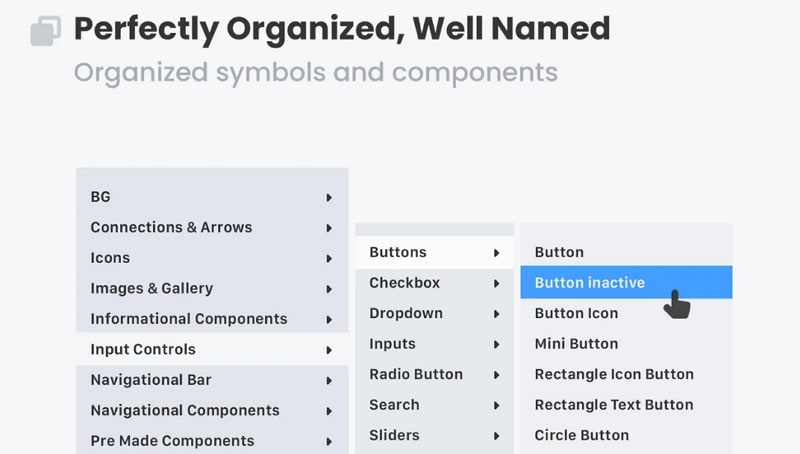This screenshot has width=800, height=454.
Task: Expand the Checkbox submenu arrow
Action: (495, 283)
